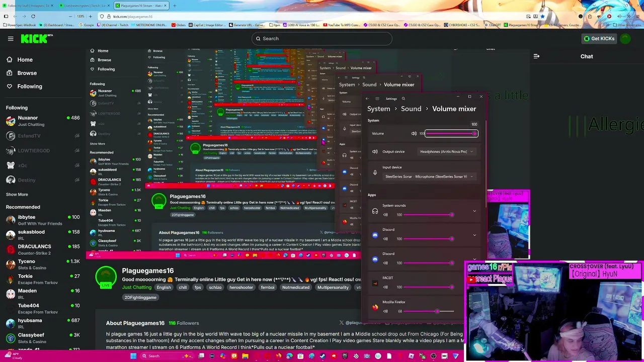This screenshot has height=362, width=644.
Task: Go to Following in the Kick sidebar
Action: [x=30, y=86]
